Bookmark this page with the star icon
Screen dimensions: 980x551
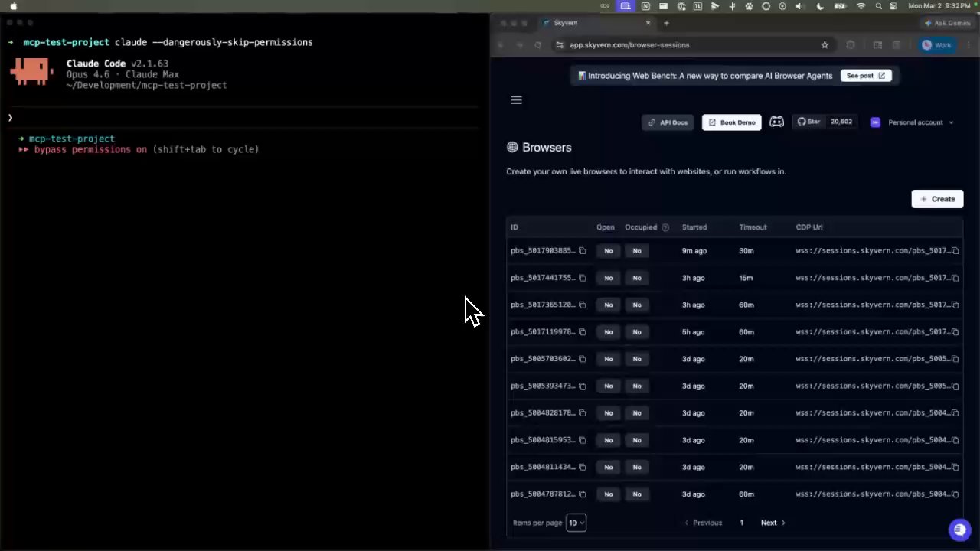coord(825,45)
